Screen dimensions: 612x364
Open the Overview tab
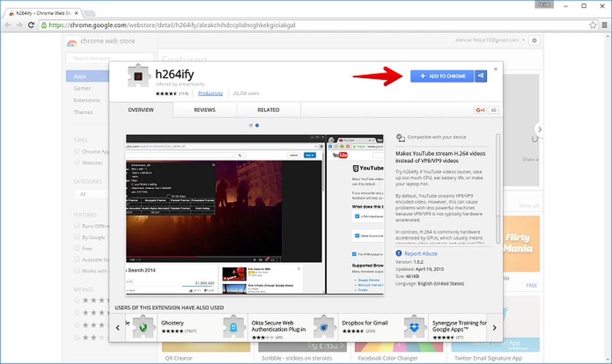141,110
